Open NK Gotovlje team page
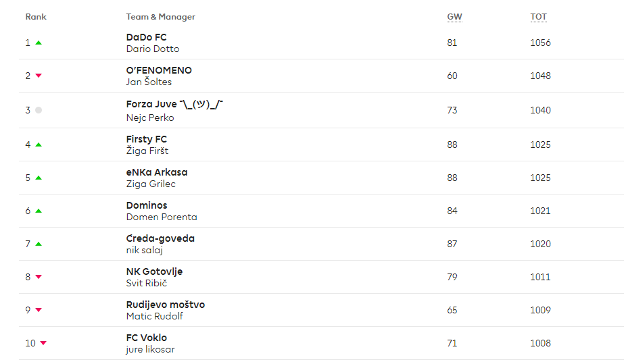 click(154, 271)
